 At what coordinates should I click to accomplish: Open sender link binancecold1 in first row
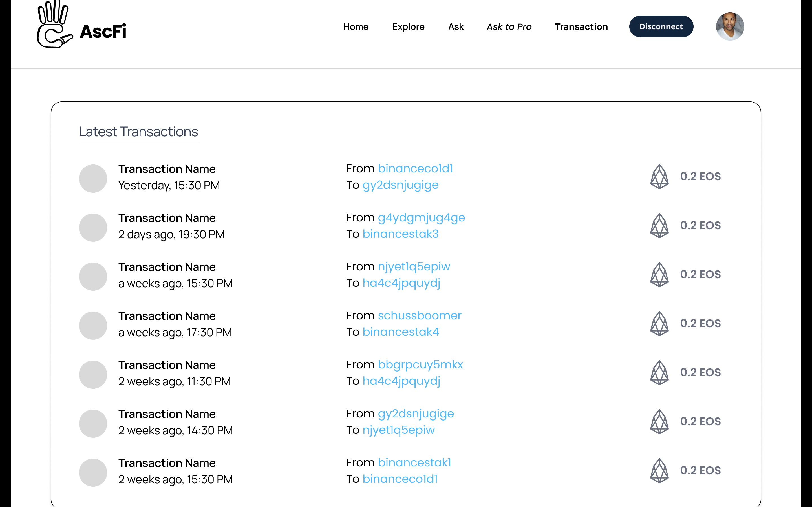click(415, 168)
